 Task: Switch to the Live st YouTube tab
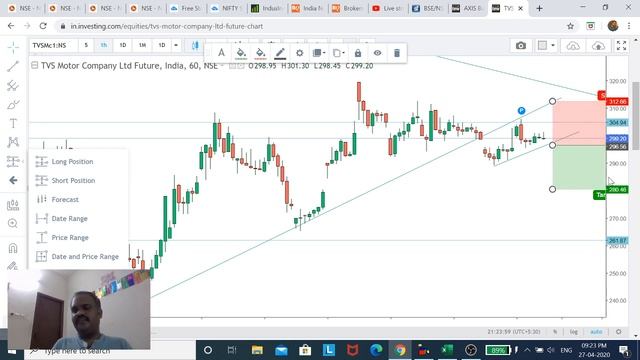click(x=388, y=8)
